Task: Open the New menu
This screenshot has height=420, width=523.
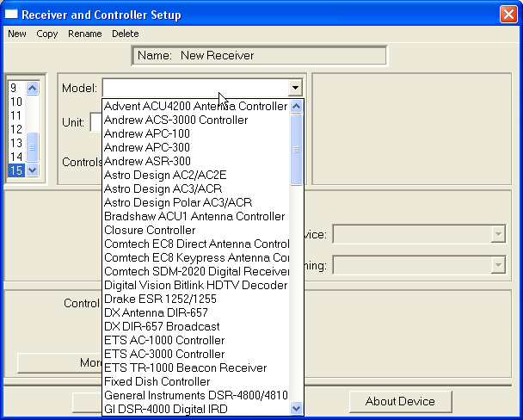Action: point(17,34)
